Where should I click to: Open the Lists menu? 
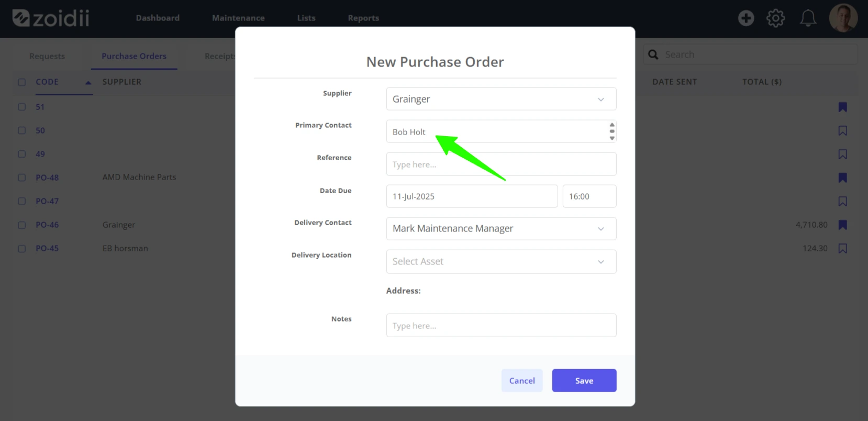point(306,18)
